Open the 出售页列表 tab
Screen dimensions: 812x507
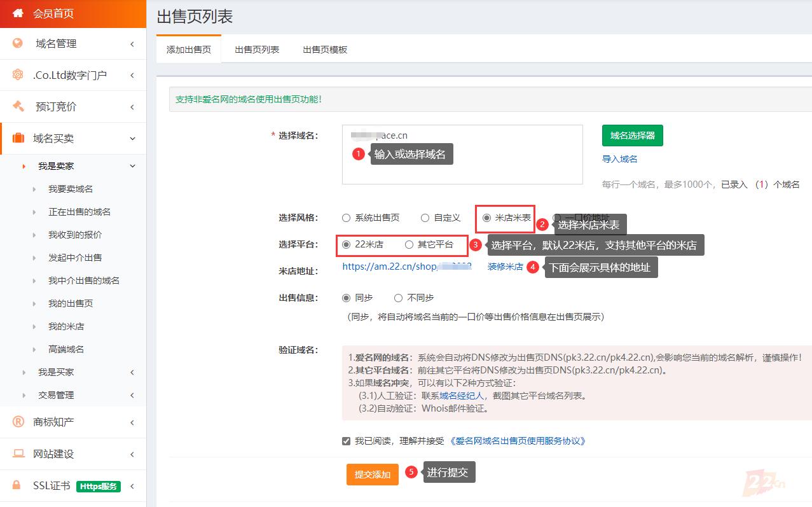257,50
